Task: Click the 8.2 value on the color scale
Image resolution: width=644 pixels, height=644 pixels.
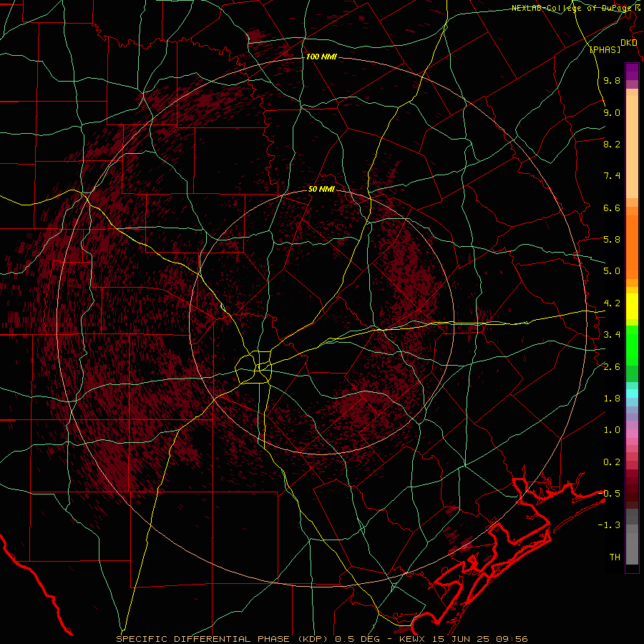Action: point(612,144)
